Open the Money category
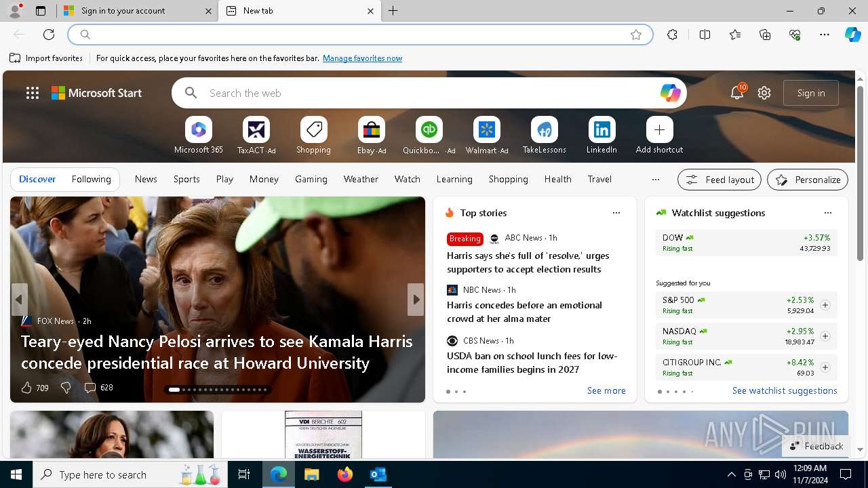Image resolution: width=868 pixels, height=488 pixels. (264, 179)
